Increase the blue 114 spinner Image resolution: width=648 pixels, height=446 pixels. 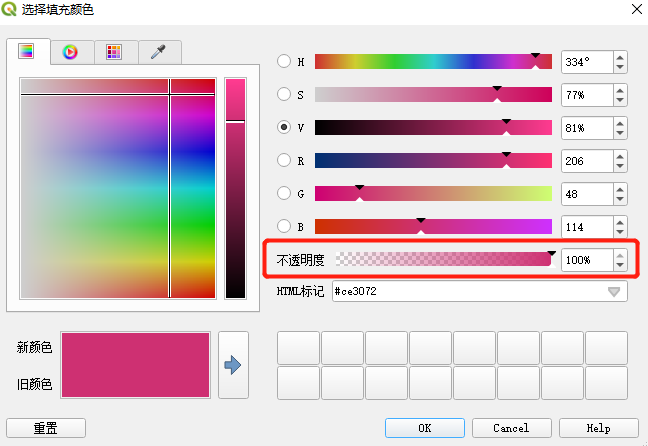click(620, 222)
